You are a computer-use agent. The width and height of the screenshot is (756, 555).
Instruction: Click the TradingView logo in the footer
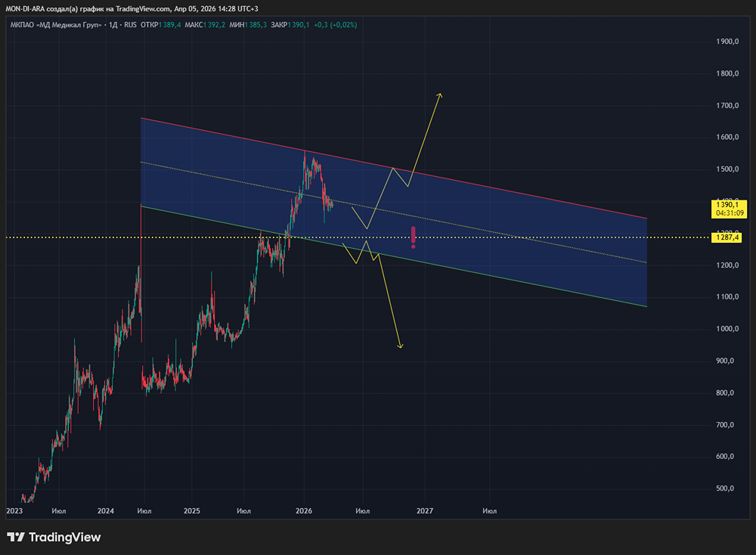pos(54,537)
